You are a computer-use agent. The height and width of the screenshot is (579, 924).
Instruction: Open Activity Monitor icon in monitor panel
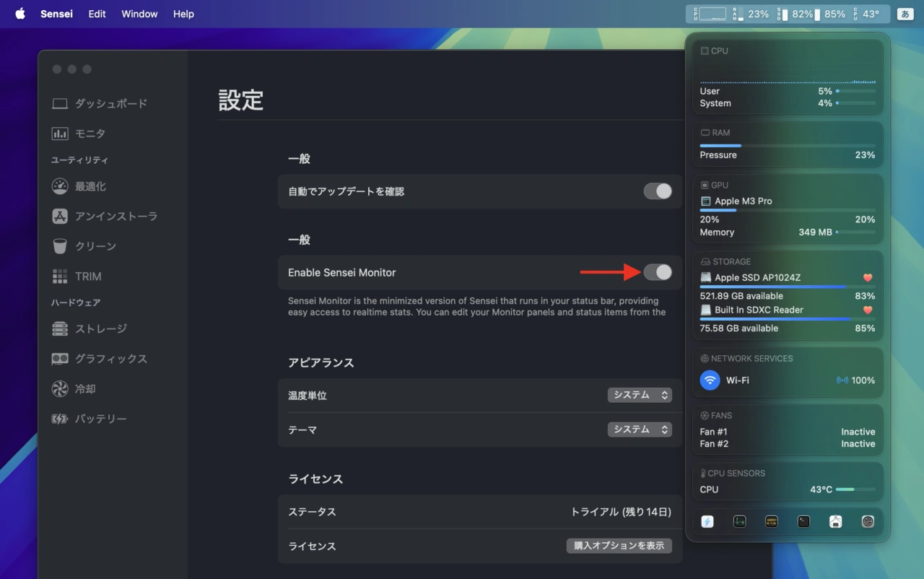(739, 521)
